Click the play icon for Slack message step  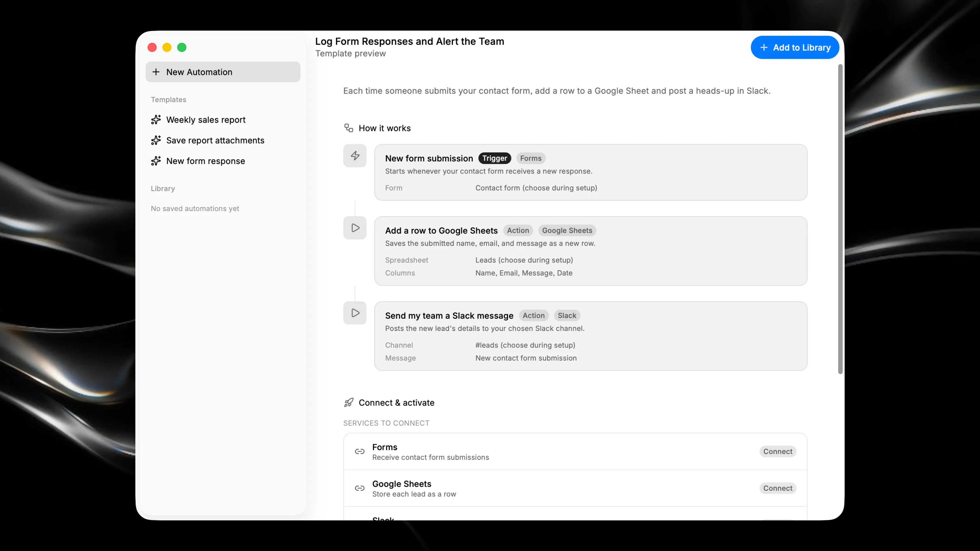(x=355, y=313)
